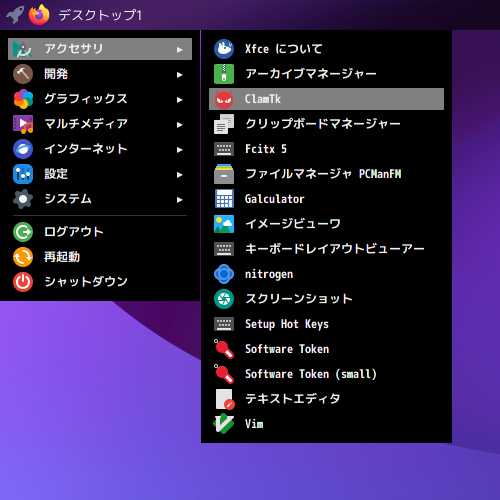Launch Galculator entry
Viewport: 500px width, 500px height.
pyautogui.click(x=326, y=199)
